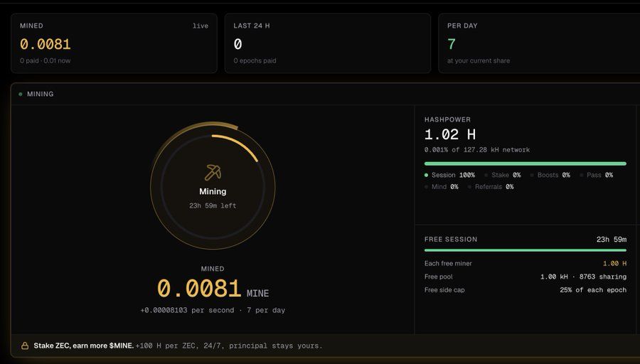Click the 'Referrals 0%' legend entry

tap(491, 186)
